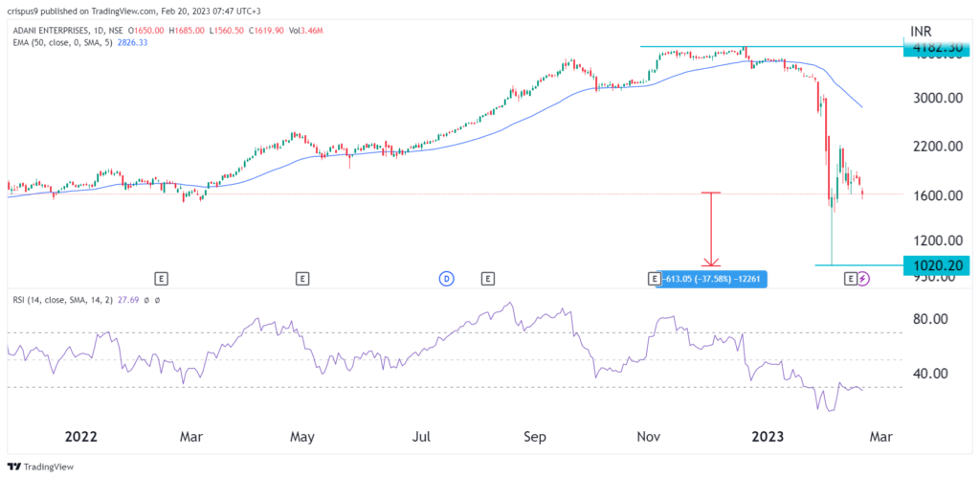This screenshot has width=980, height=479.
Task: Click the E marker beside the lightning icon
Action: click(x=850, y=277)
